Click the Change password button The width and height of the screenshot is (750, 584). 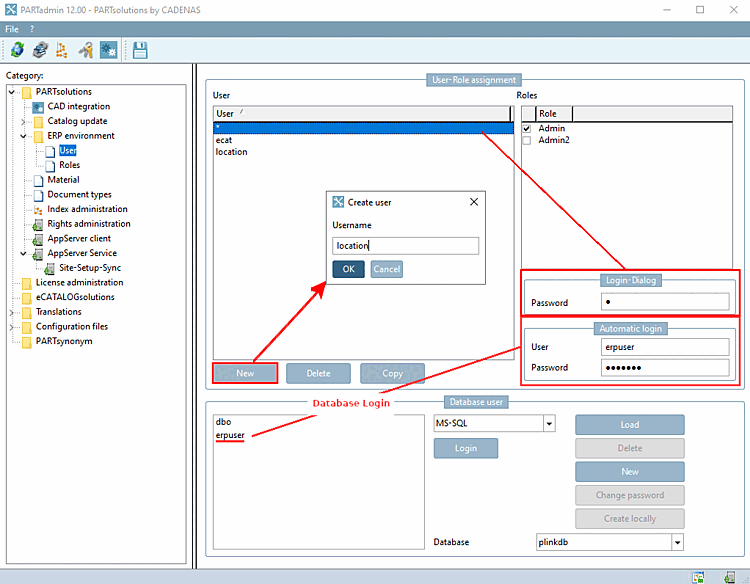(630, 495)
